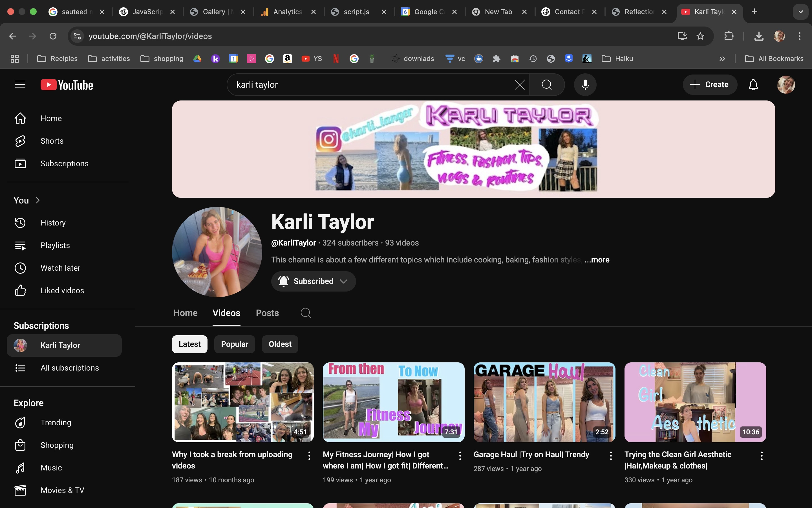Open the activities bookmarks folder
Viewport: 812px width, 508px height.
(x=109, y=58)
